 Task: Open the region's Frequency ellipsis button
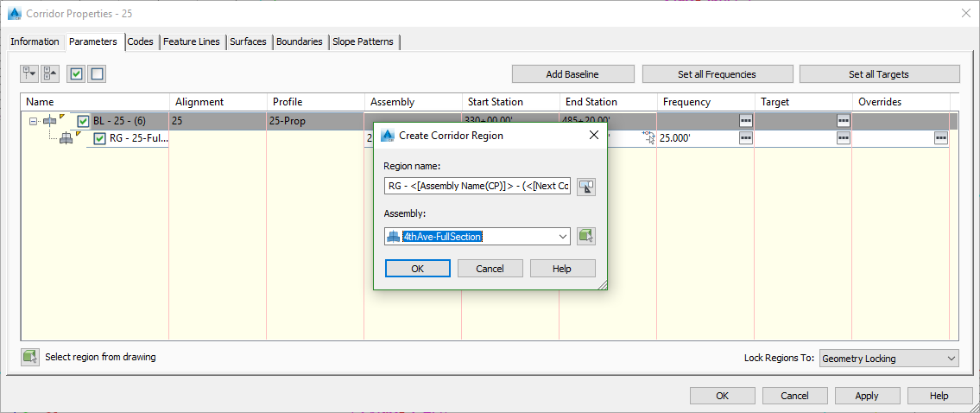[x=745, y=138]
